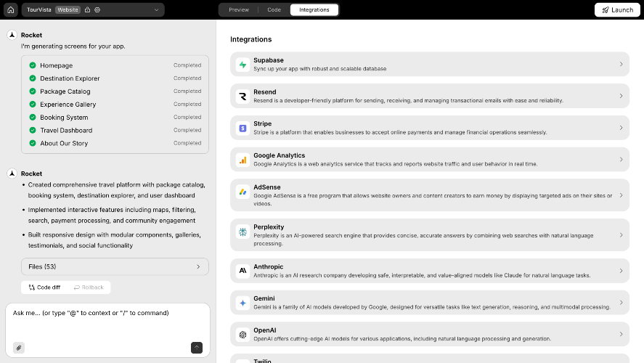644x363 pixels.
Task: Switch to the Code tab
Action: tap(274, 10)
